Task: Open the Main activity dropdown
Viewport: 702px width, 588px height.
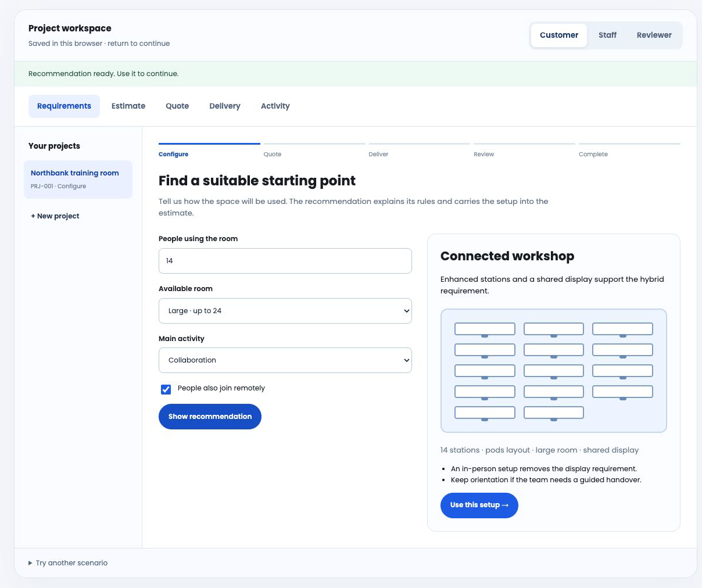Action: point(285,360)
